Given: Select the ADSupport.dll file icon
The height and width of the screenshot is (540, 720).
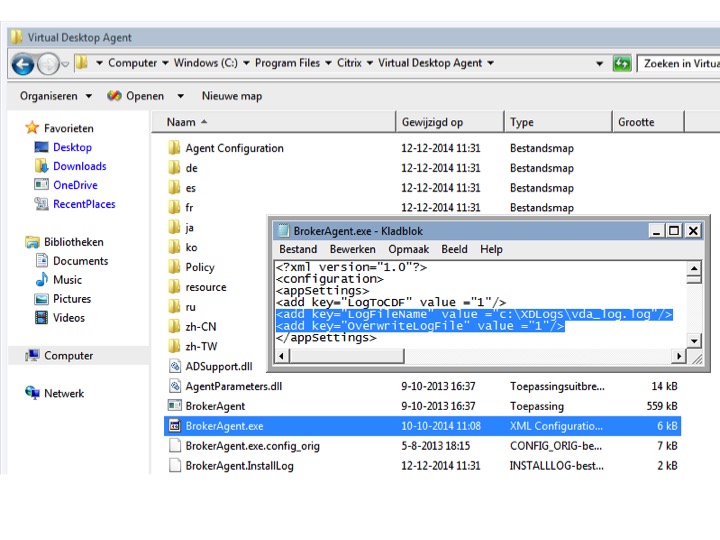Looking at the screenshot, I should 174,366.
